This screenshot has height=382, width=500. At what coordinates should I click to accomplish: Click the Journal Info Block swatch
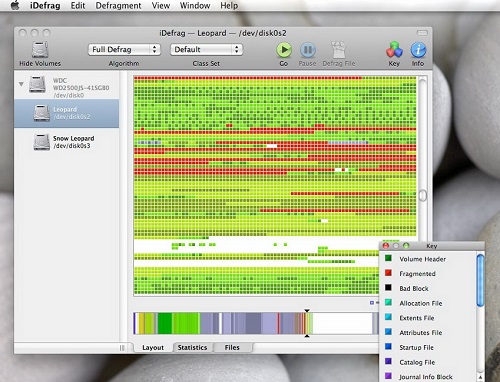(388, 376)
